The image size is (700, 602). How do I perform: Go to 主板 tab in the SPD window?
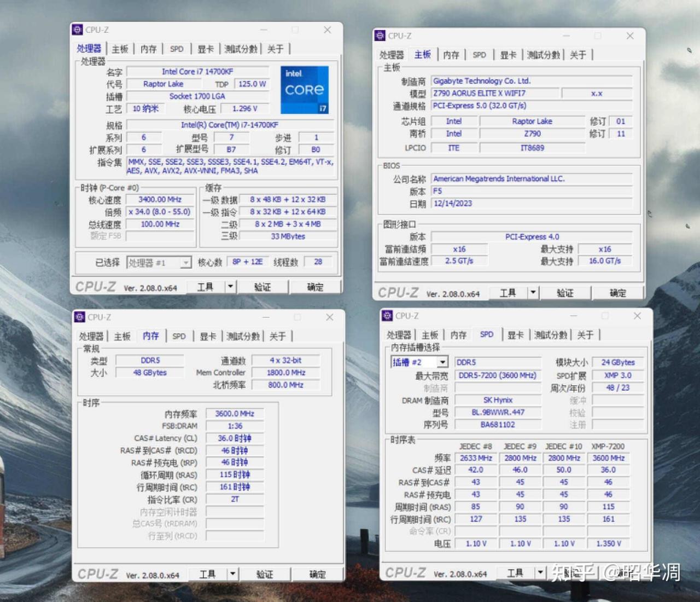430,335
